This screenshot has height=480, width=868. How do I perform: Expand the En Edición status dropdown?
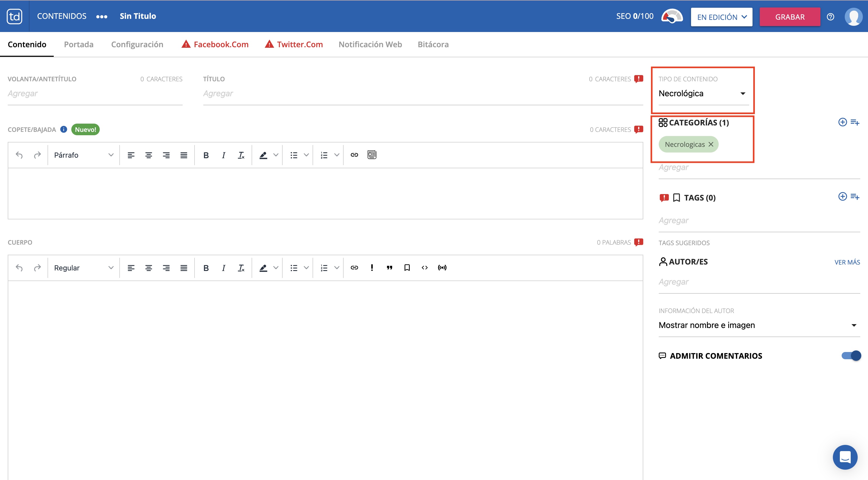(722, 17)
